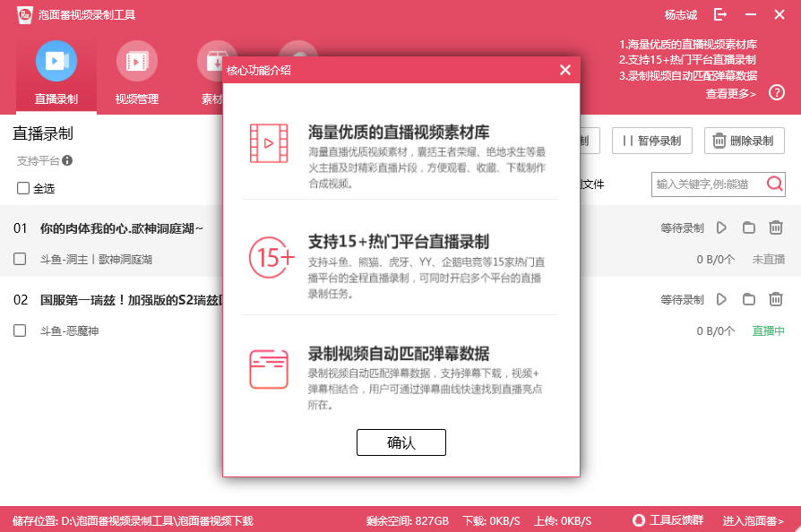Click the 储存位置 path in status bar
The width and height of the screenshot is (801, 532).
pyautogui.click(x=133, y=520)
